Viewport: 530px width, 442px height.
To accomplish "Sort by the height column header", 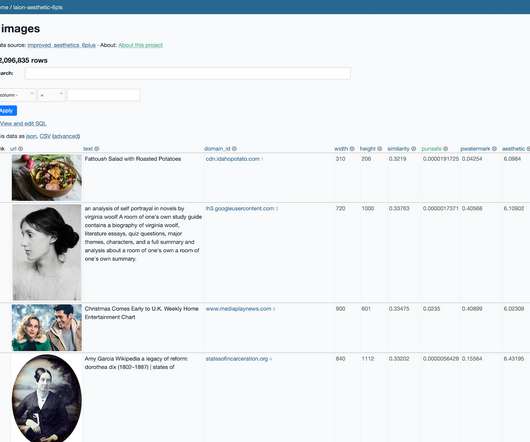I will pos(367,149).
